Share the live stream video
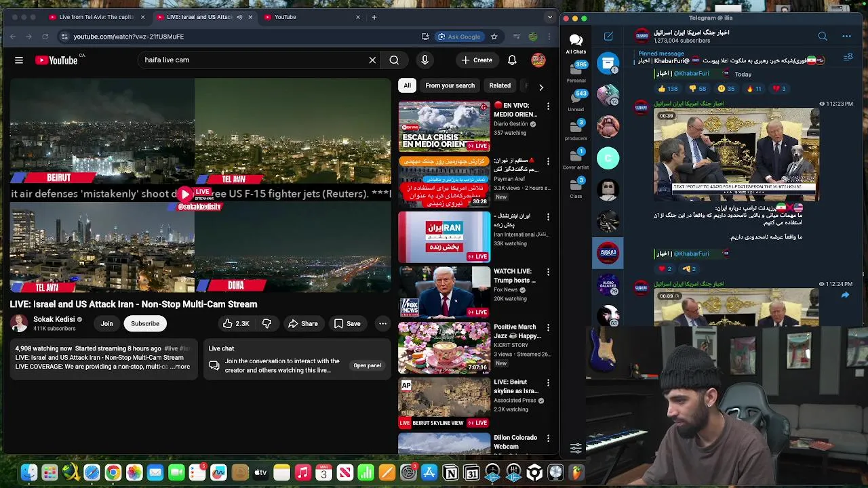The height and width of the screenshot is (488, 868). 302,324
